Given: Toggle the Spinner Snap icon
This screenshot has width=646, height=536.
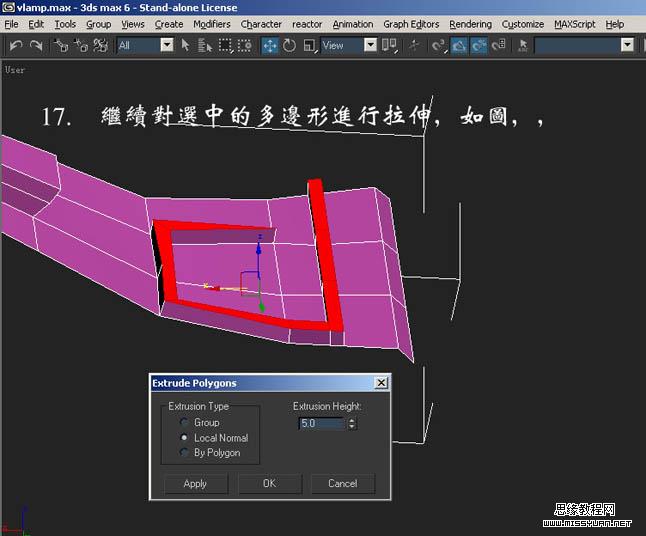Looking at the screenshot, I should [x=499, y=45].
